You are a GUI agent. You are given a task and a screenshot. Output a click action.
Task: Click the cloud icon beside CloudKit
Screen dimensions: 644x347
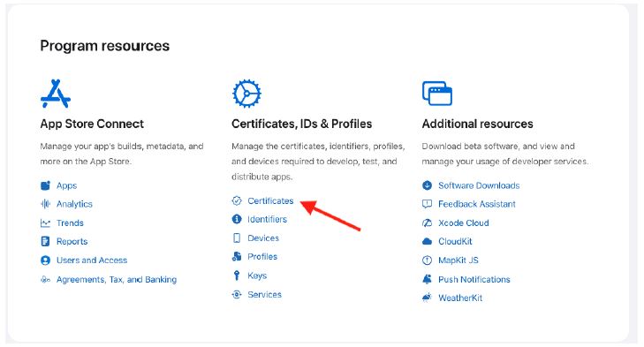tap(428, 241)
